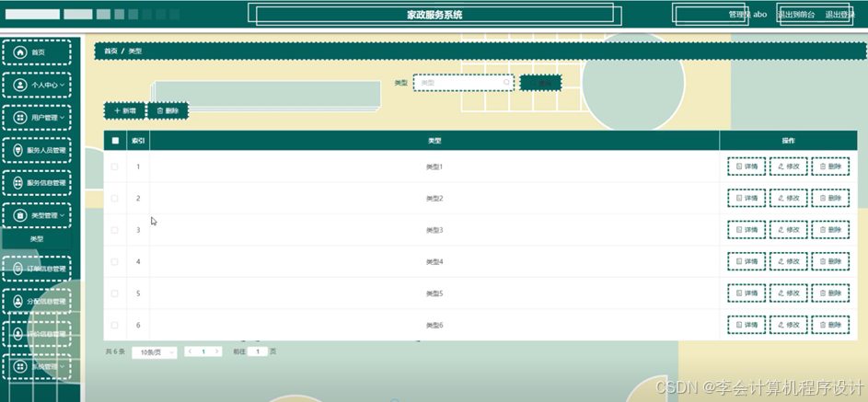Click the 分配信息管理 sidebar icon
The image size is (868, 402).
point(18,302)
